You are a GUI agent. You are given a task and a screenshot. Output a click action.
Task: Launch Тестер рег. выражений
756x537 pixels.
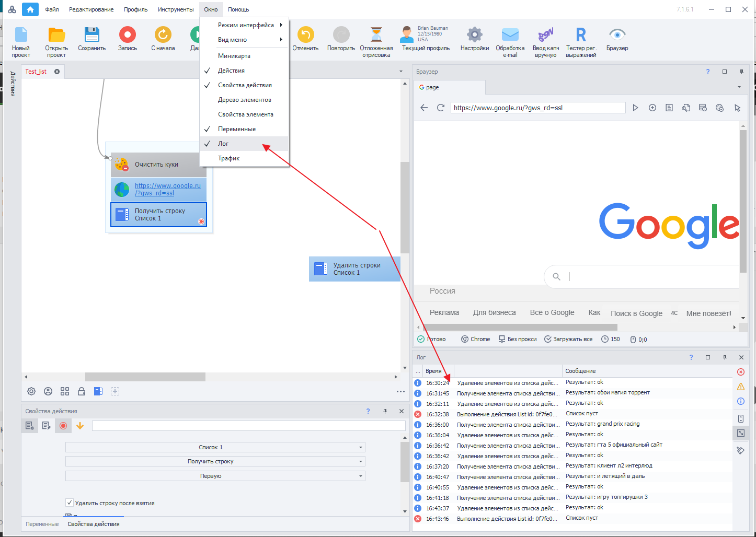pyautogui.click(x=581, y=42)
